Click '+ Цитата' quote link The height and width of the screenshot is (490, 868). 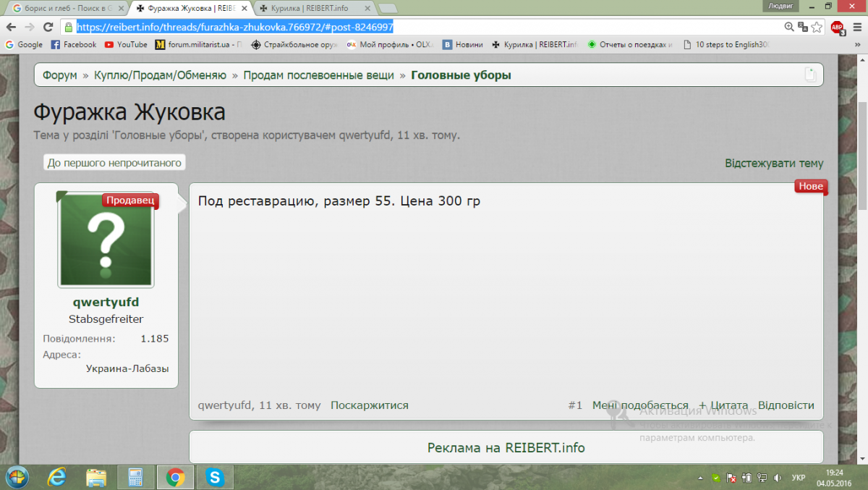(723, 405)
